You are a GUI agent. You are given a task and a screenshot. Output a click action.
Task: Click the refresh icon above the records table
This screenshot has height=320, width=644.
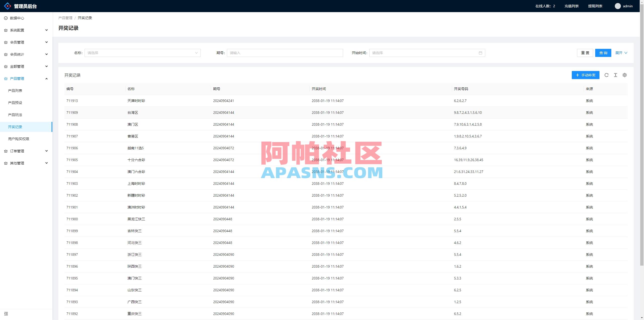coord(607,75)
